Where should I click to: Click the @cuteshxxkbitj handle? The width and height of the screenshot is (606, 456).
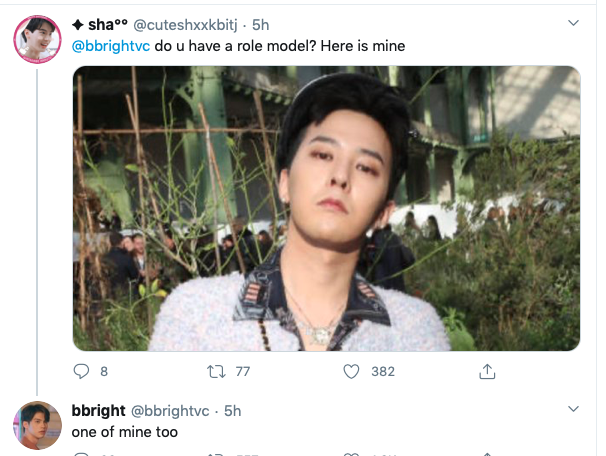pos(185,25)
